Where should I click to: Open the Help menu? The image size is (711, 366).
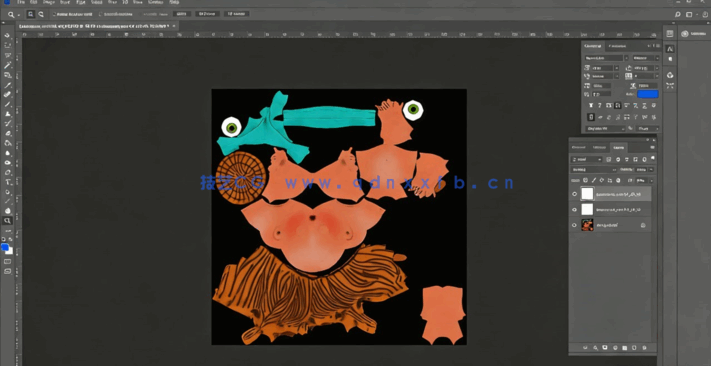click(x=174, y=2)
